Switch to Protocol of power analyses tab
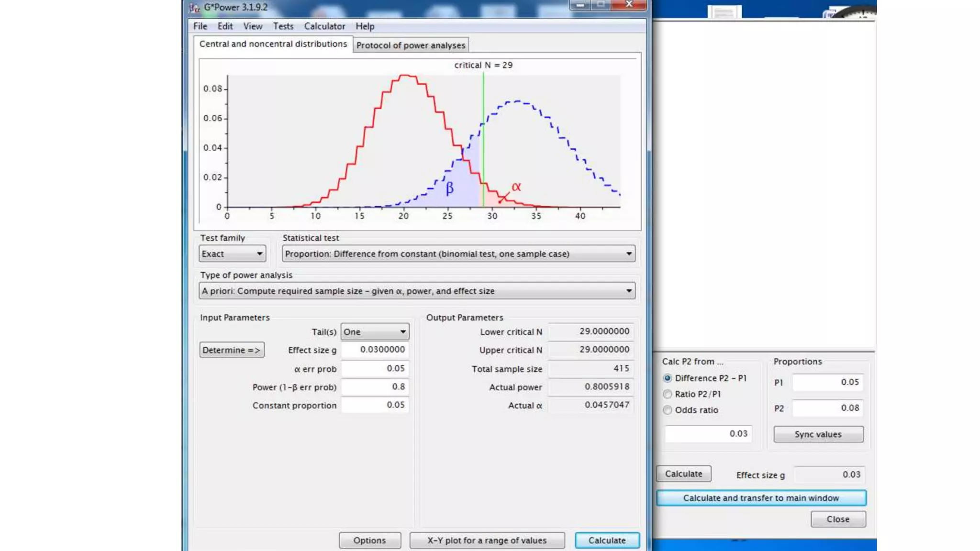 click(411, 45)
